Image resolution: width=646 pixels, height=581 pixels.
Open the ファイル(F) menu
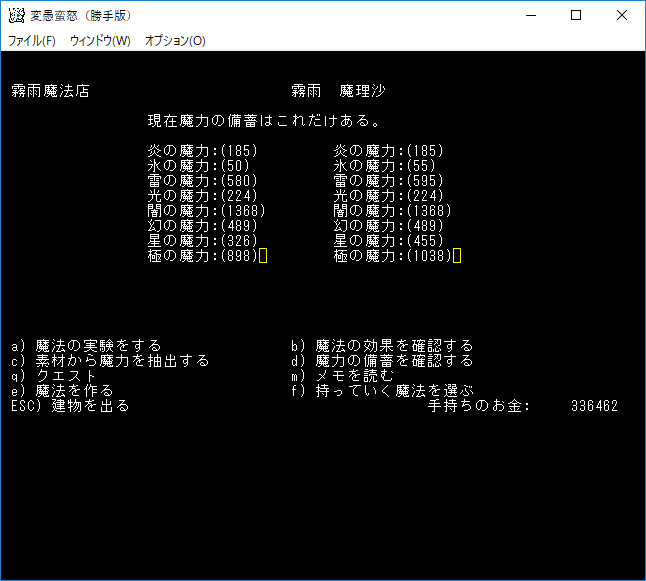click(x=32, y=41)
